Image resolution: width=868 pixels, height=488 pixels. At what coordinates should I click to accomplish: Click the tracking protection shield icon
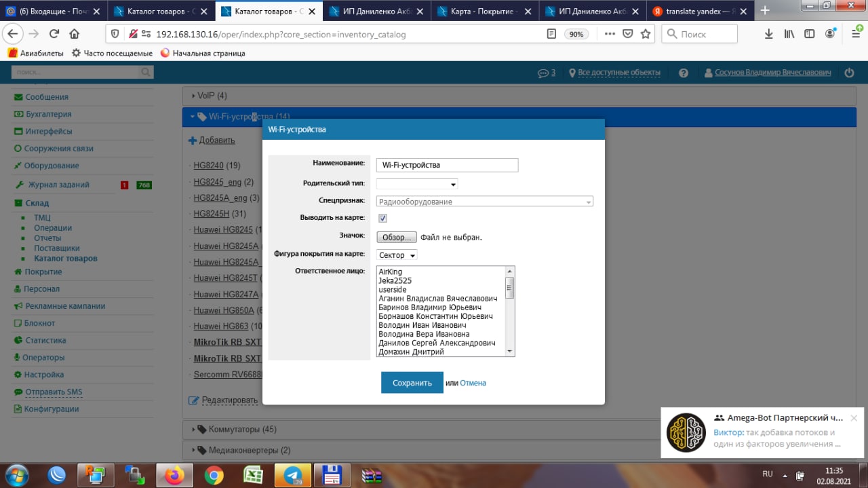click(x=115, y=34)
